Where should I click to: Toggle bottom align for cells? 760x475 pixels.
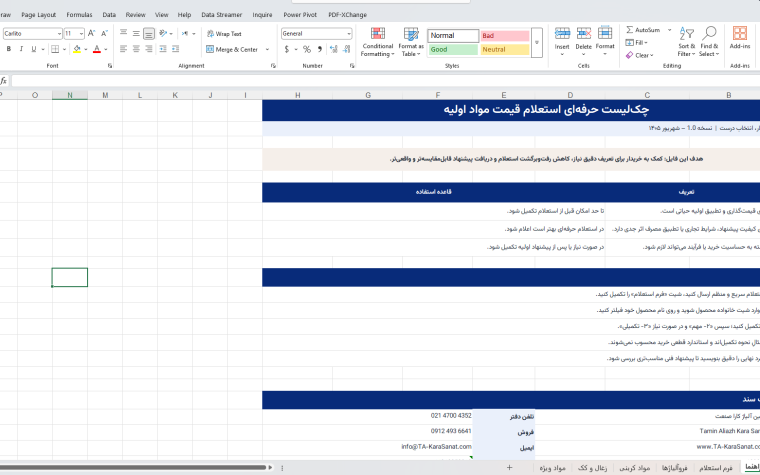tap(149, 33)
